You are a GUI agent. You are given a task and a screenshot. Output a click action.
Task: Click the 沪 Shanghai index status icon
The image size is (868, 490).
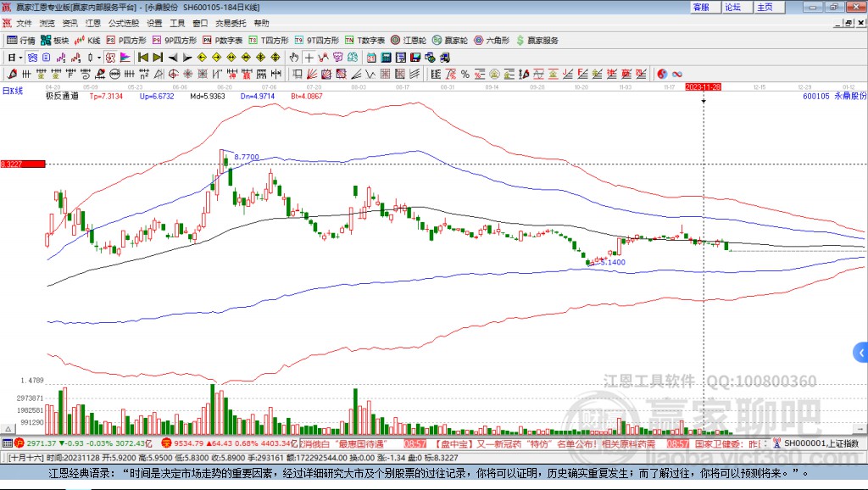[x=19, y=443]
